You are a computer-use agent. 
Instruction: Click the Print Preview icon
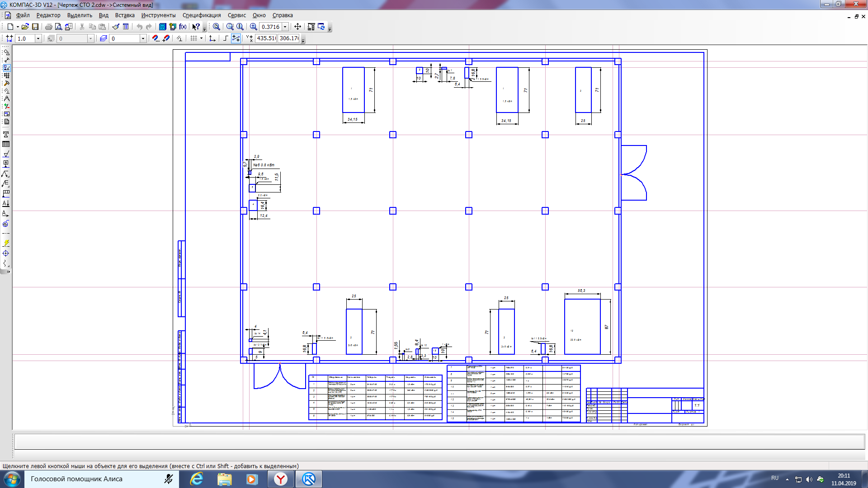pos(58,27)
